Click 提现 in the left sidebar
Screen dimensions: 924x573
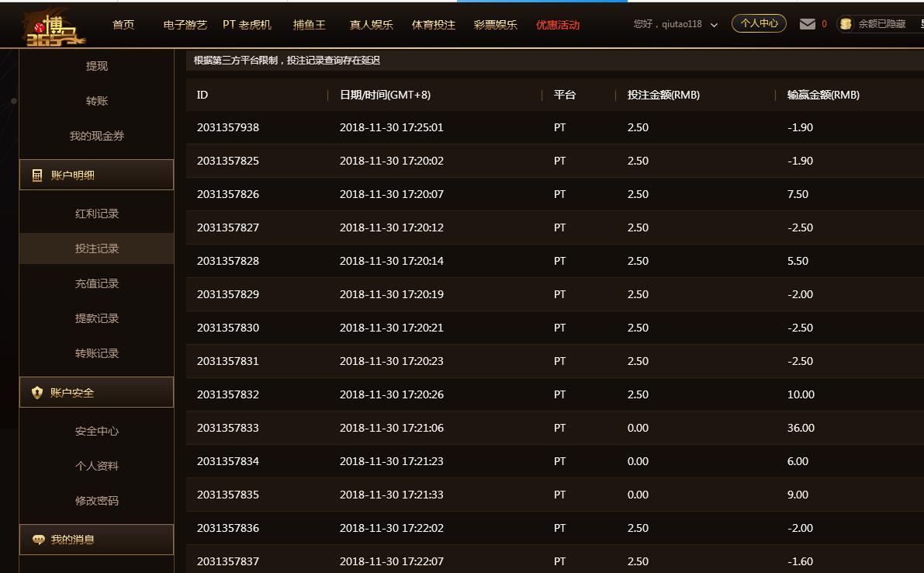(x=97, y=66)
